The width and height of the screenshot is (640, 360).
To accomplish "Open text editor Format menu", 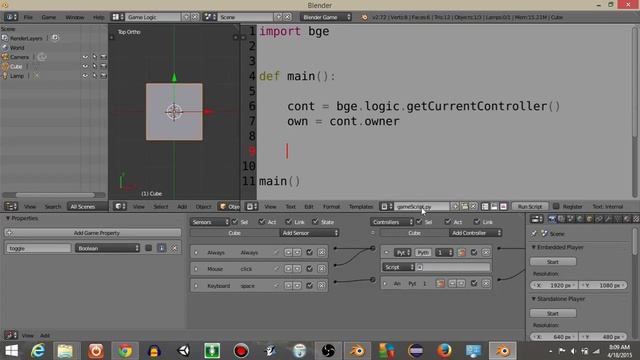I will pos(331,207).
